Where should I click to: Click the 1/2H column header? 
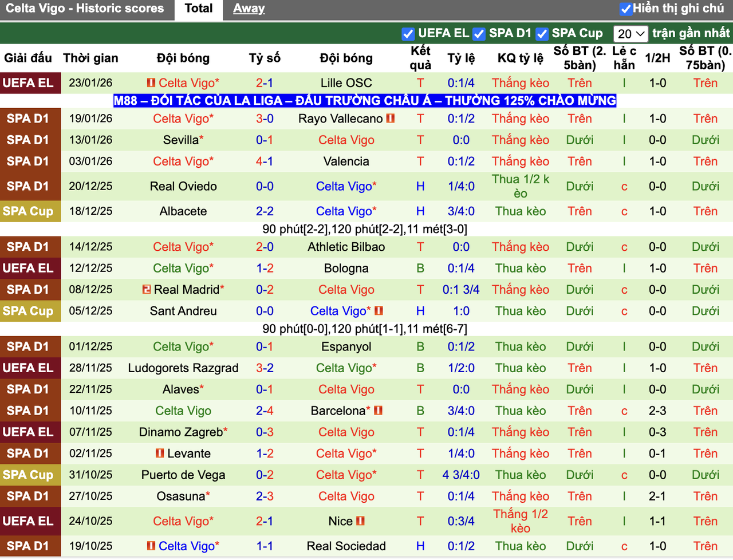pos(657,58)
